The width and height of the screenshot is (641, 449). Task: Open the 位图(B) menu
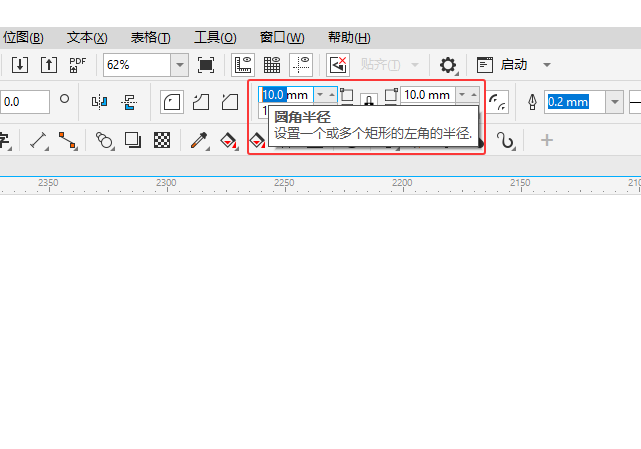(23, 38)
